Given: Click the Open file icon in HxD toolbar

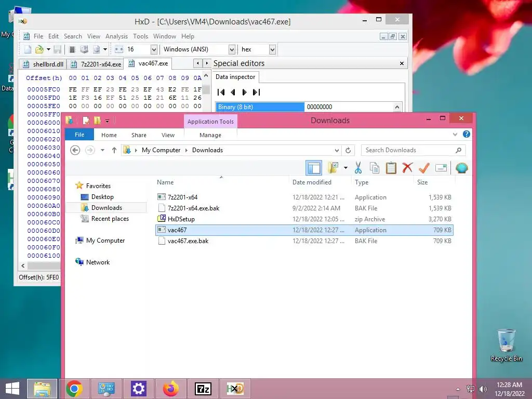Looking at the screenshot, I should click(x=39, y=49).
